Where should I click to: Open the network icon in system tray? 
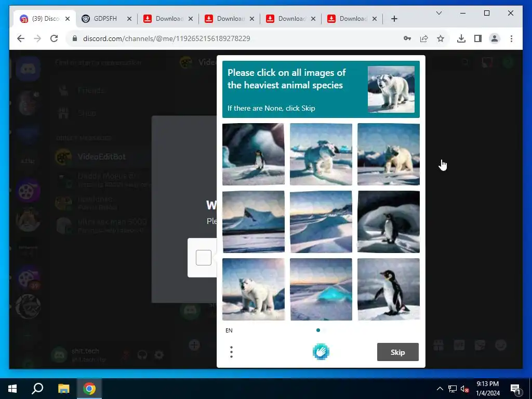pos(453,389)
